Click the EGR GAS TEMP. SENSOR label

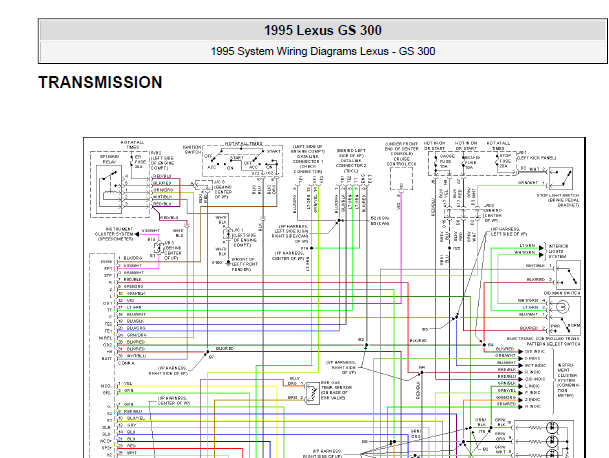[x=337, y=390]
